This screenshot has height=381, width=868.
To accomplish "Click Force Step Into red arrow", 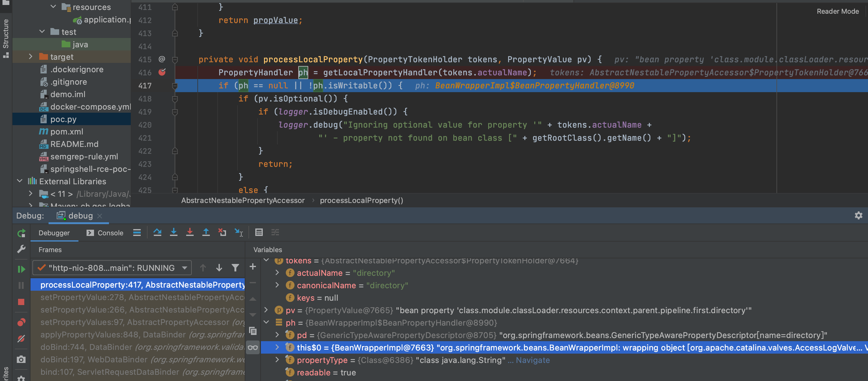I will (x=190, y=233).
